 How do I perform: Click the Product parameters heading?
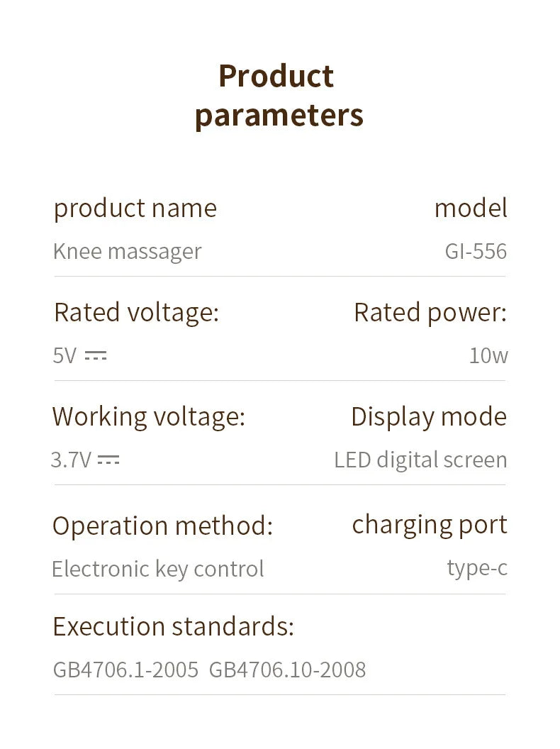[x=279, y=96]
